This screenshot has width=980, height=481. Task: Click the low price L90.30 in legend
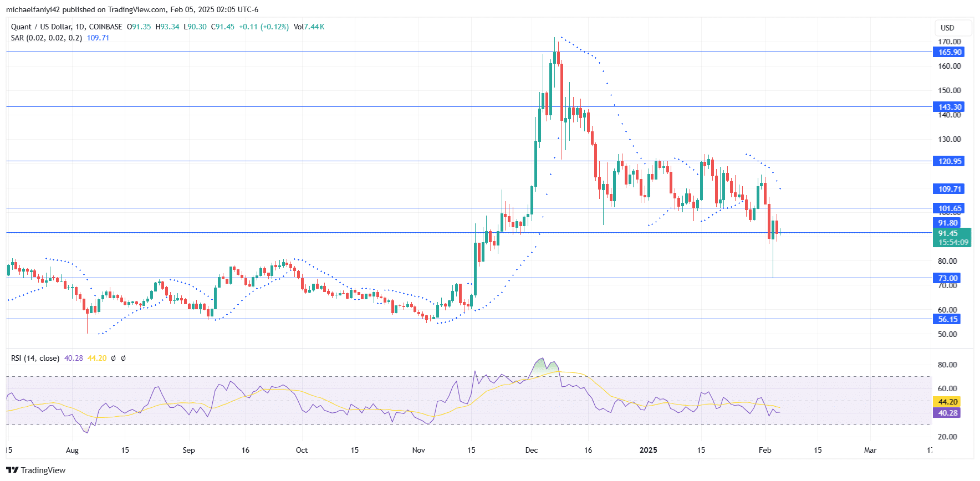click(195, 27)
